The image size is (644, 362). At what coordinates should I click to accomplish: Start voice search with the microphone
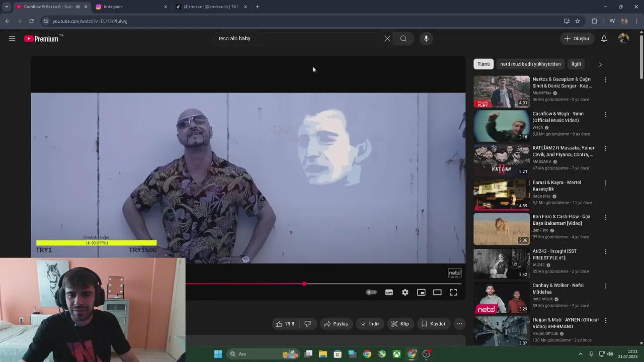pos(426,39)
